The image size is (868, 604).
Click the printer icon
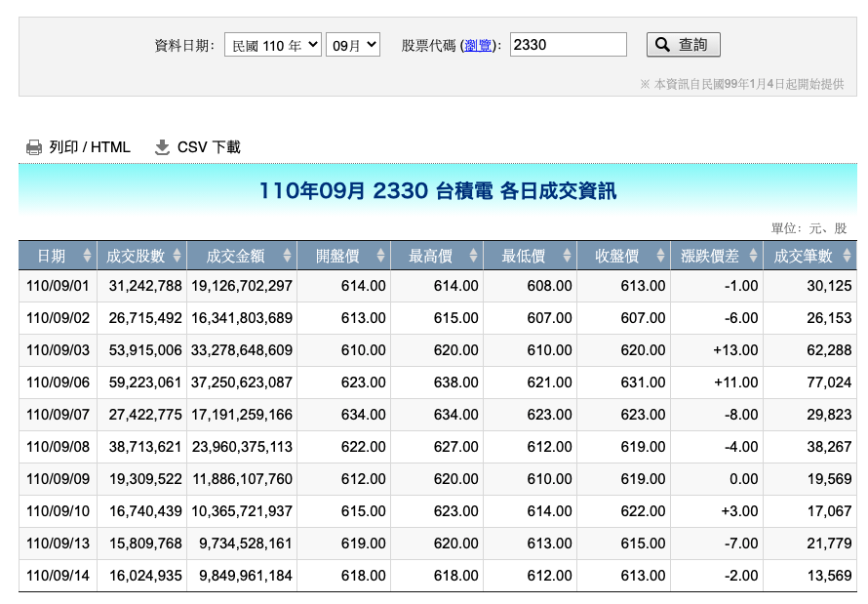[x=34, y=147]
